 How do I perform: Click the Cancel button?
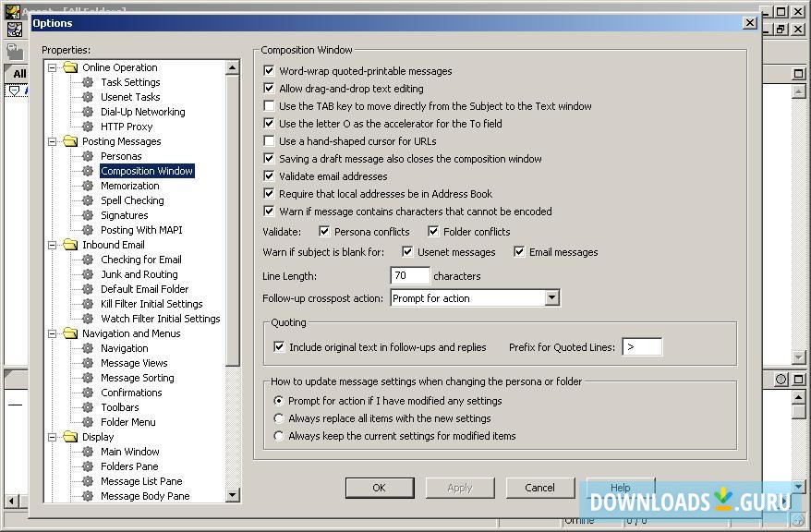click(x=539, y=488)
